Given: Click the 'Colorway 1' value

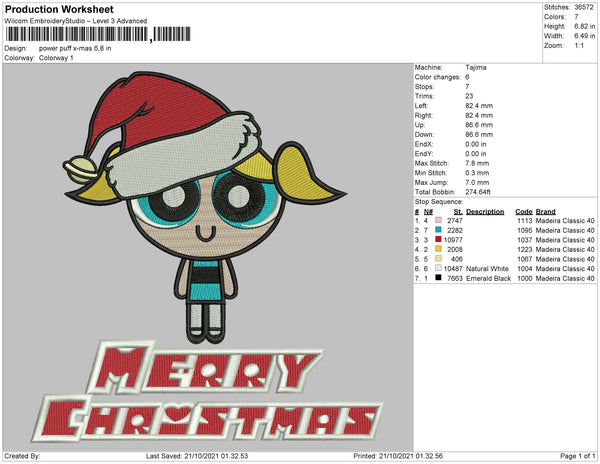Looking at the screenshot, I should coord(56,58).
